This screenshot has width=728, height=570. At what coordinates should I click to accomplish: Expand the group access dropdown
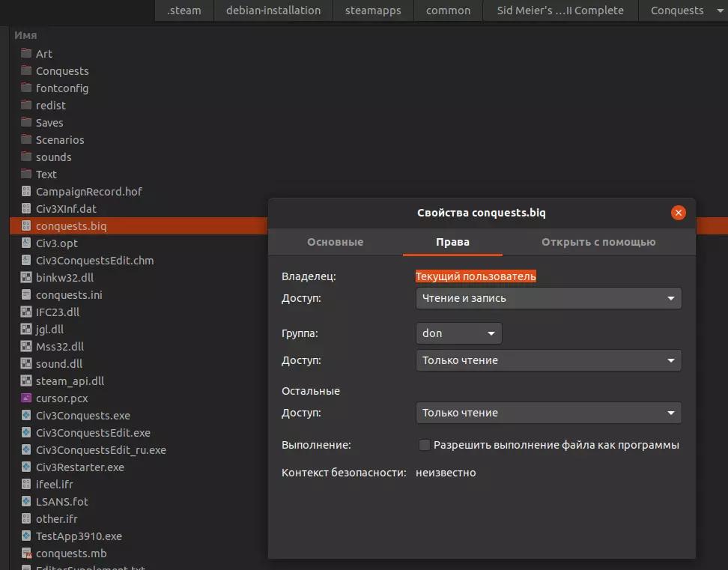[548, 360]
